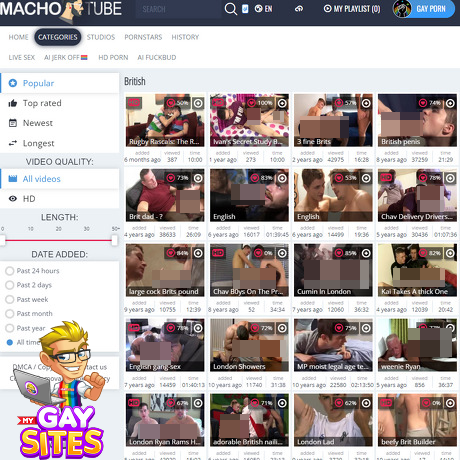Click the red length slider track
Viewport: 460px width, 460px height.
coord(58,240)
